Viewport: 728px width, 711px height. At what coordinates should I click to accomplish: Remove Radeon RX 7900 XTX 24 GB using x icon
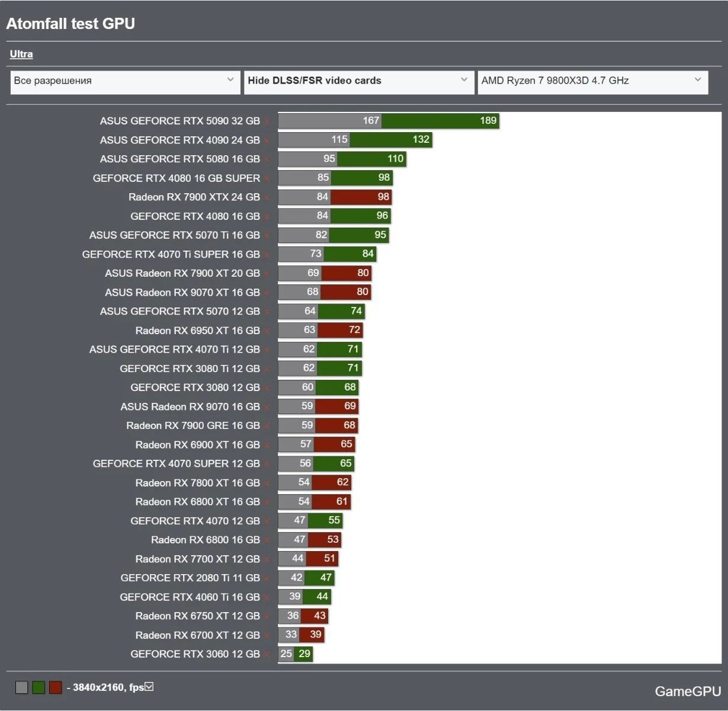pos(267,197)
